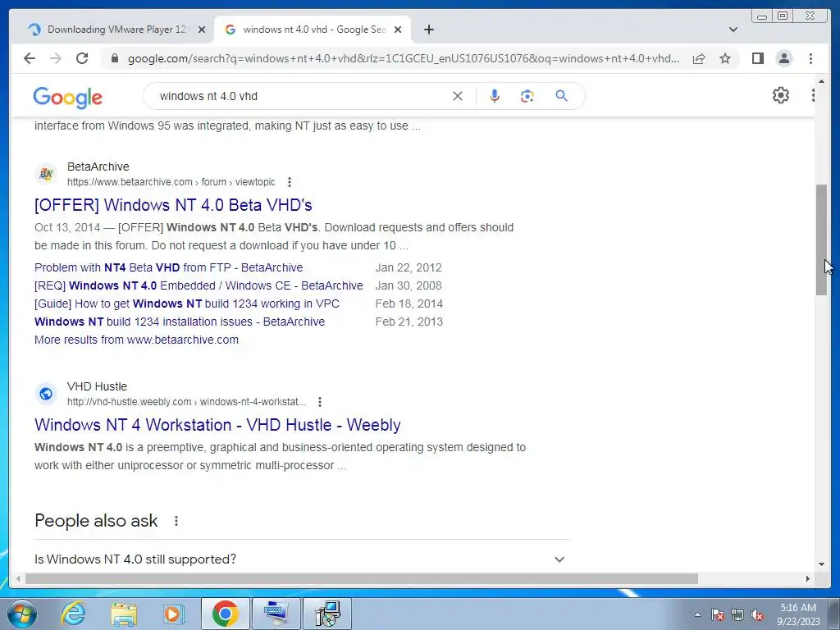Open [OFFER] Windows NT 4.0 Beta VHD's result
840x630 pixels.
click(x=173, y=204)
